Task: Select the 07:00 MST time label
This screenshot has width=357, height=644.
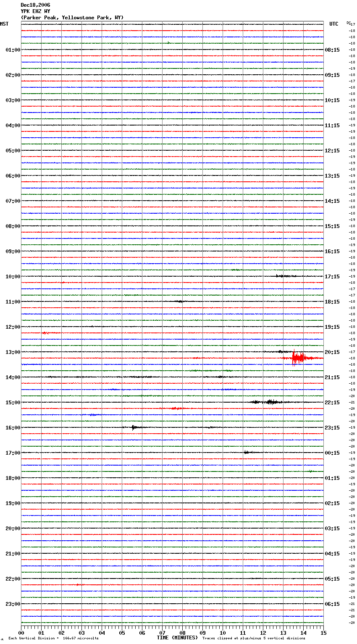Action: click(x=13, y=201)
